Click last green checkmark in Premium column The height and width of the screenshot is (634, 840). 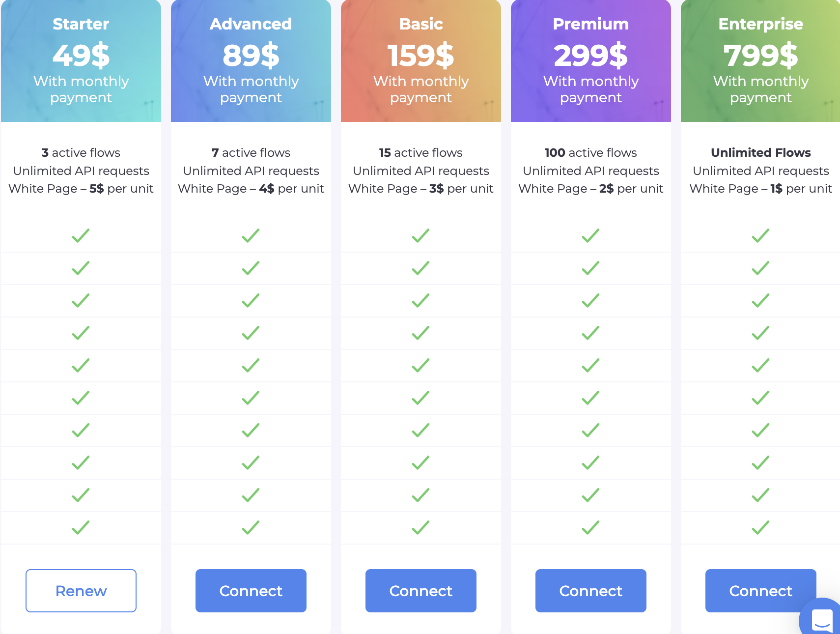[591, 527]
